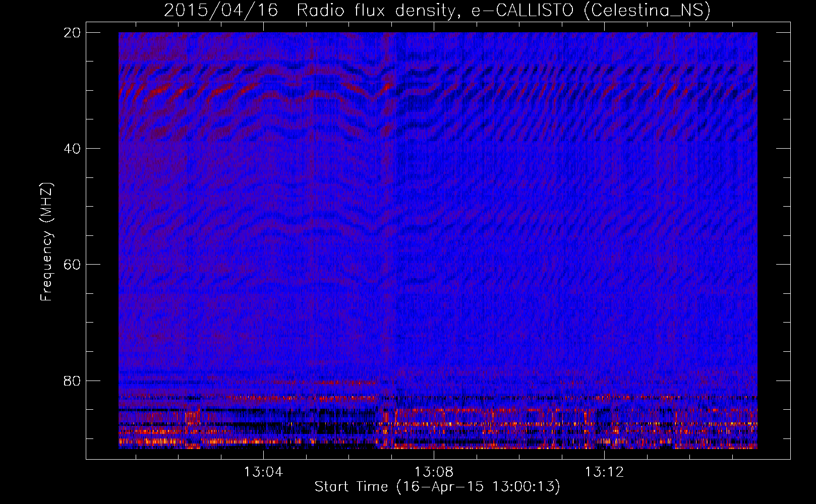Click the 80 frequency tick label
816x504 pixels.
tap(73, 381)
